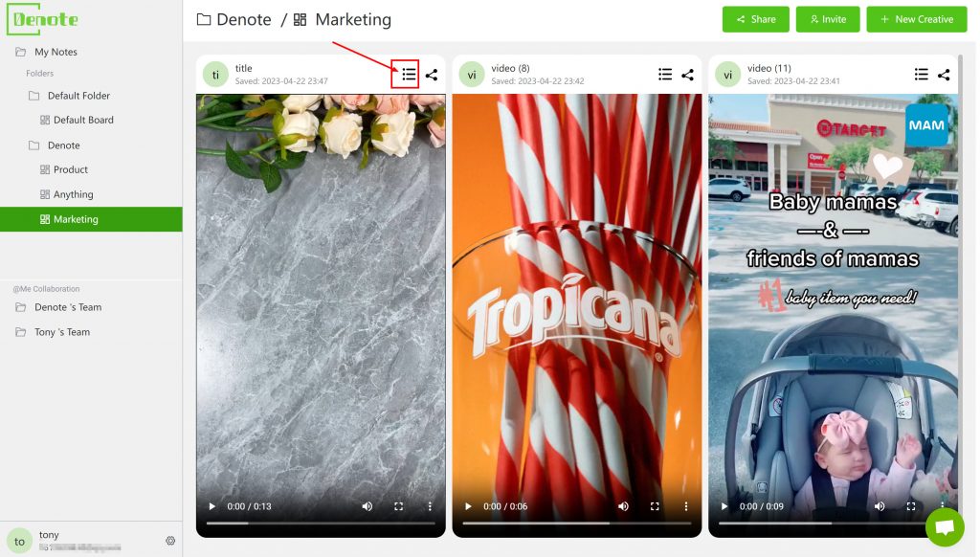Enter fullscreen on the title video
Image resolution: width=980 pixels, height=557 pixels.
399,506
